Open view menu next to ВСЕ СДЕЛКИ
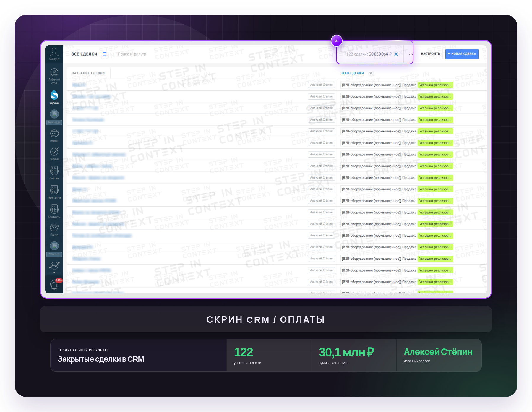 coord(105,54)
